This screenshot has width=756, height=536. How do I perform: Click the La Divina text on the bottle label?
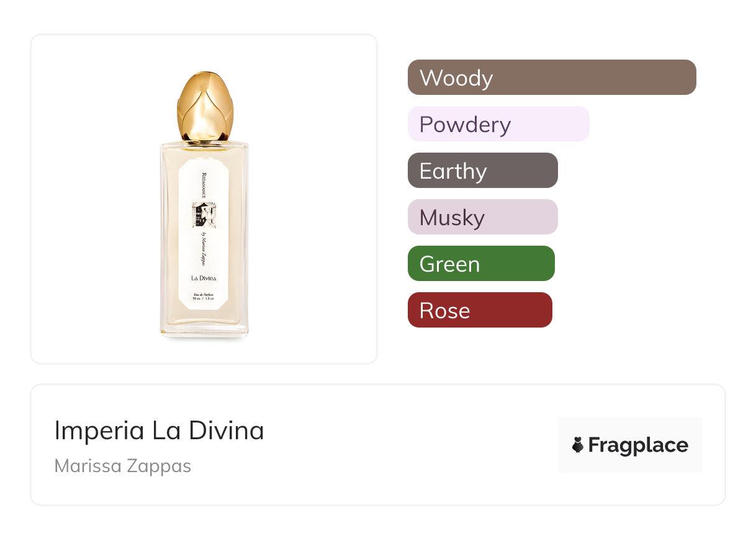pos(204,277)
